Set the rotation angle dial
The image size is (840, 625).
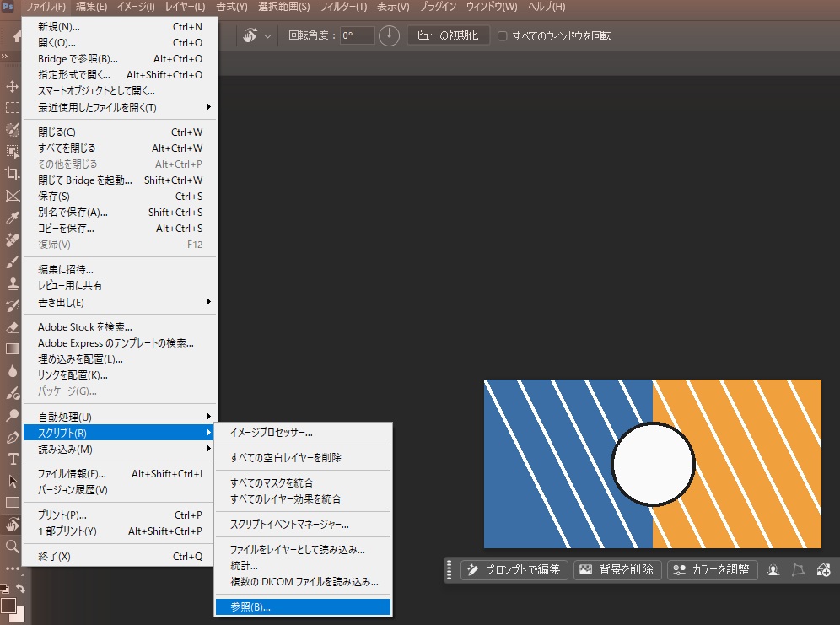tap(389, 36)
